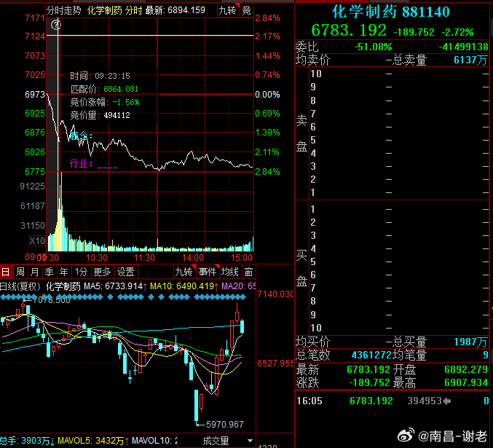
Task: Click the 最新: 6894.159 header value
Action: [175, 11]
